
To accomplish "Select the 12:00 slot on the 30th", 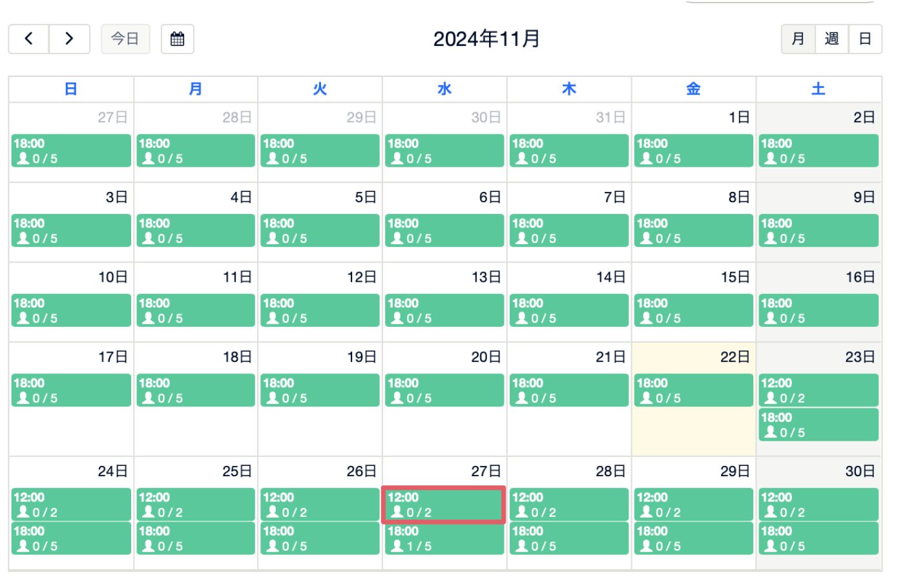I will pyautogui.click(x=818, y=505).
